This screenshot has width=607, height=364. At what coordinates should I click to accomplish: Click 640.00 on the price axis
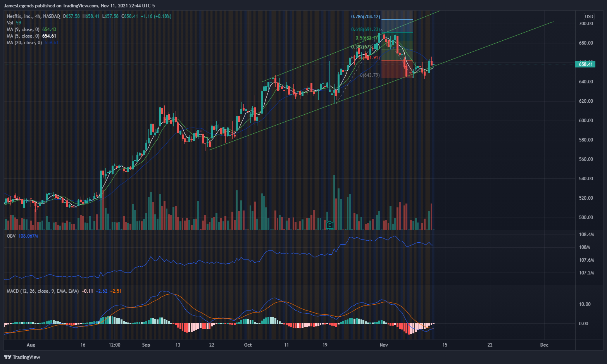click(586, 82)
